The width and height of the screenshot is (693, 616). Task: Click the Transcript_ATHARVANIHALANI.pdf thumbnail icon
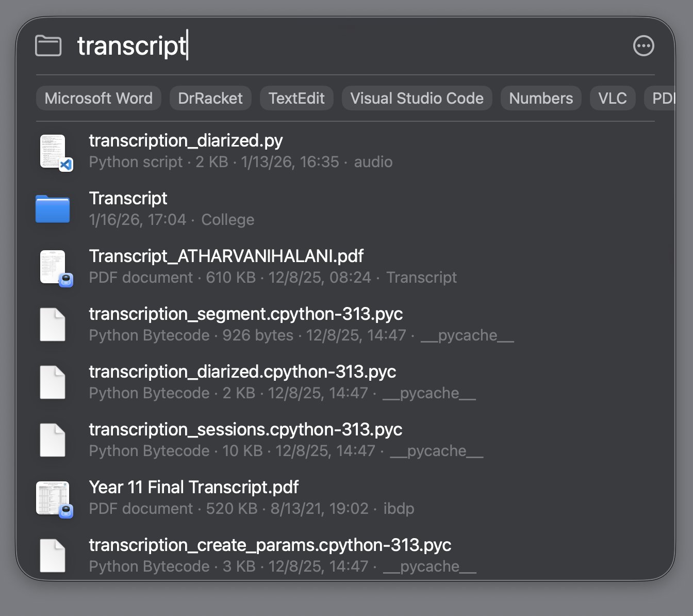click(54, 267)
